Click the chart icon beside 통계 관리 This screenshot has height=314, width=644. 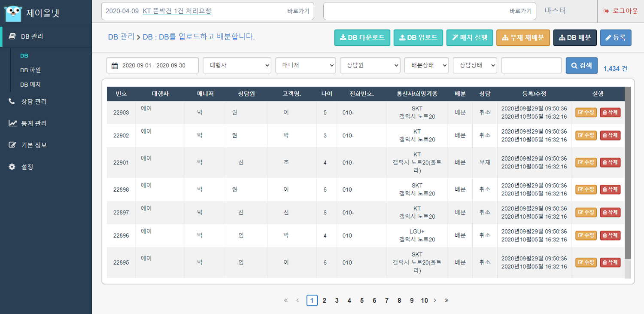coord(12,123)
